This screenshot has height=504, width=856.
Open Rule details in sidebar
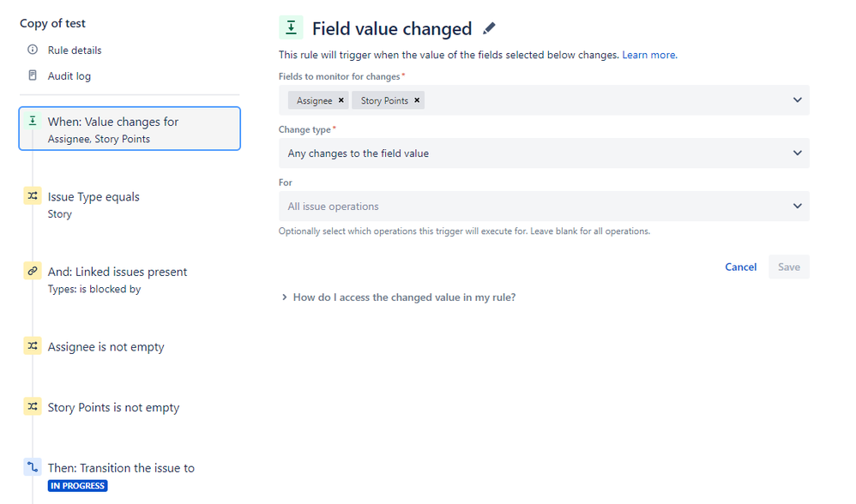pyautogui.click(x=75, y=51)
